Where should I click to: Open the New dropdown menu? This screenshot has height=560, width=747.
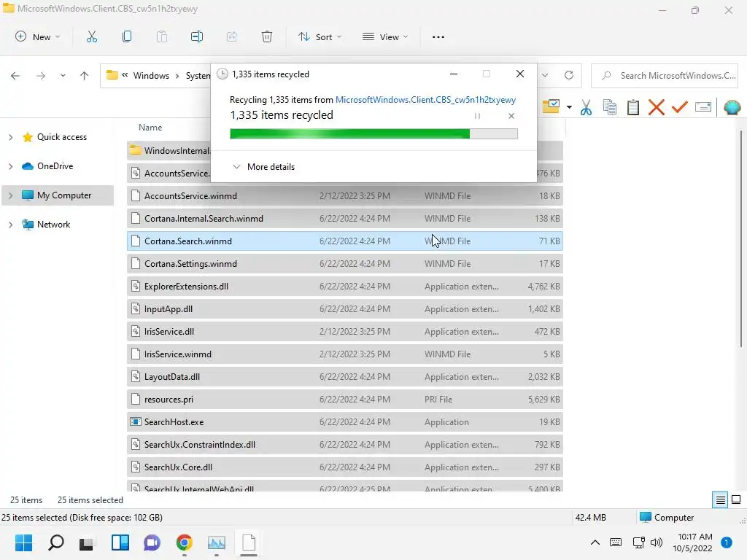[x=38, y=36]
